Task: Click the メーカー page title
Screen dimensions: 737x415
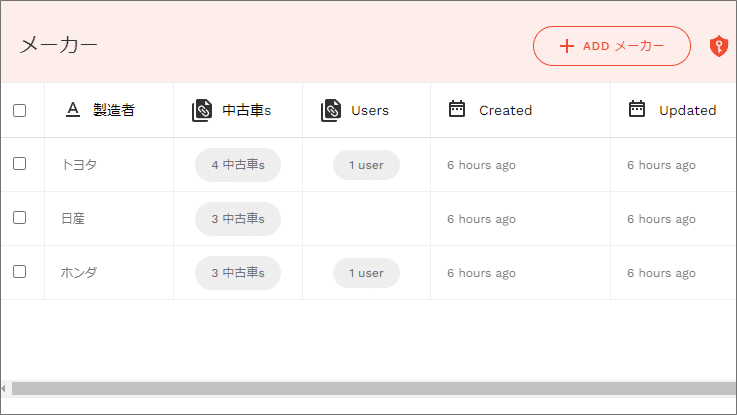Action: [x=59, y=46]
